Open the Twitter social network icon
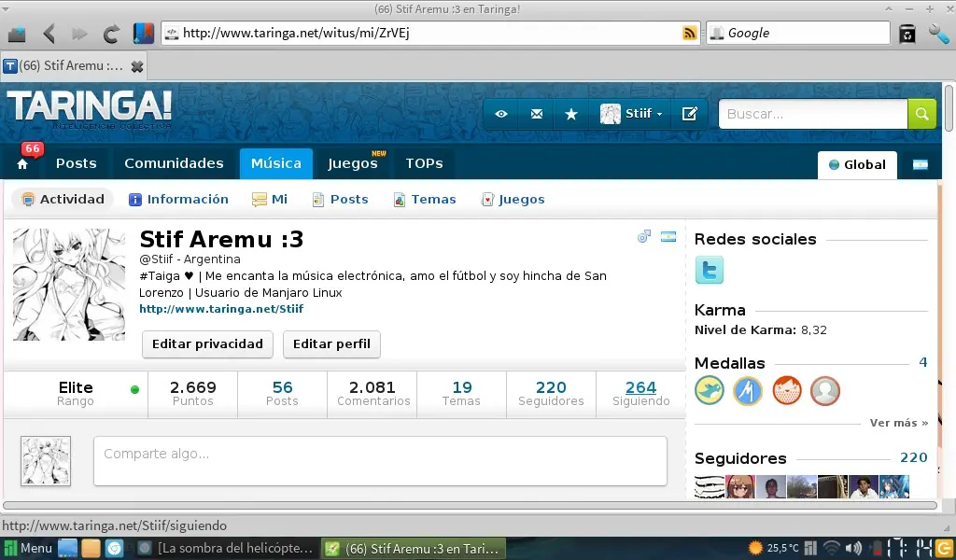This screenshot has height=560, width=956. tap(710, 270)
